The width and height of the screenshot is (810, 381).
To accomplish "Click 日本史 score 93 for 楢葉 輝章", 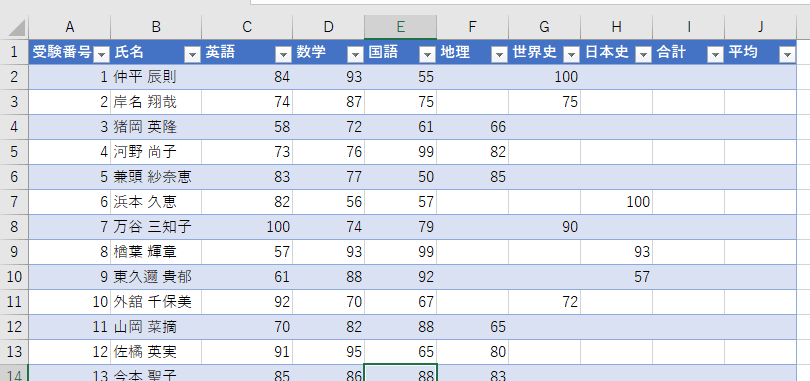I will point(616,252).
